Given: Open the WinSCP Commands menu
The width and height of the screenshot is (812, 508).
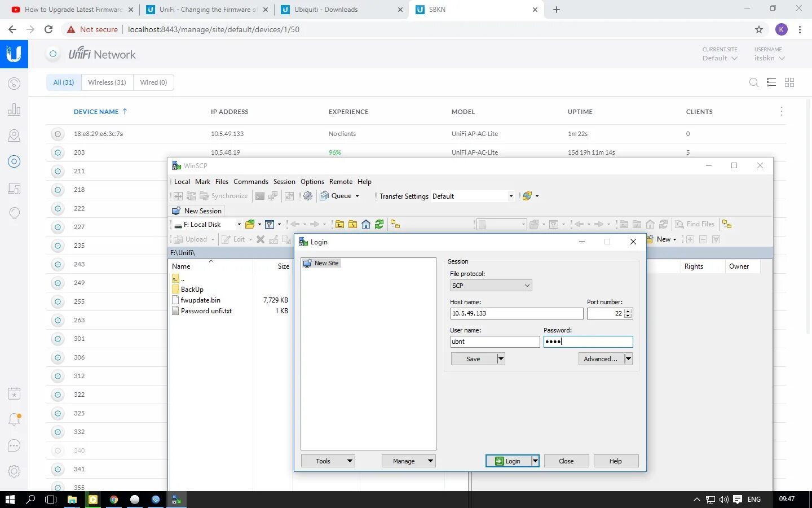Looking at the screenshot, I should point(251,182).
